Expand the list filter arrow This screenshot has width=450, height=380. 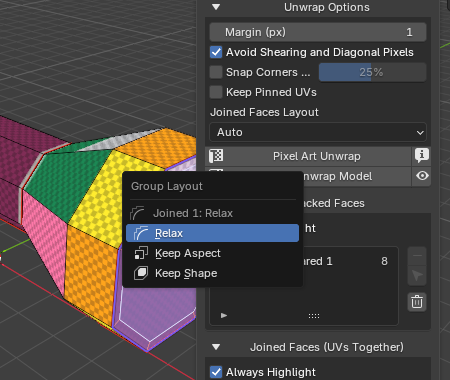(x=224, y=315)
